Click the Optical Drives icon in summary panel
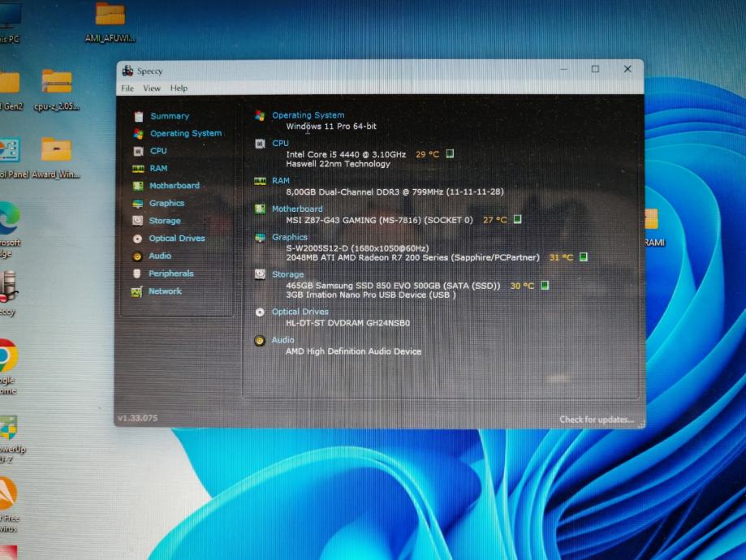Image resolution: width=746 pixels, height=560 pixels. pyautogui.click(x=260, y=312)
